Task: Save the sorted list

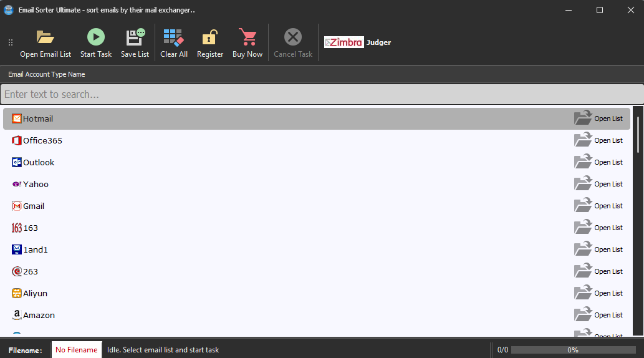Action: [x=135, y=43]
